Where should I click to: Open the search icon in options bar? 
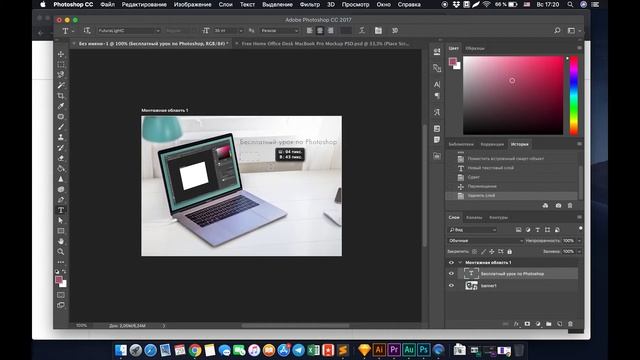coord(557,31)
